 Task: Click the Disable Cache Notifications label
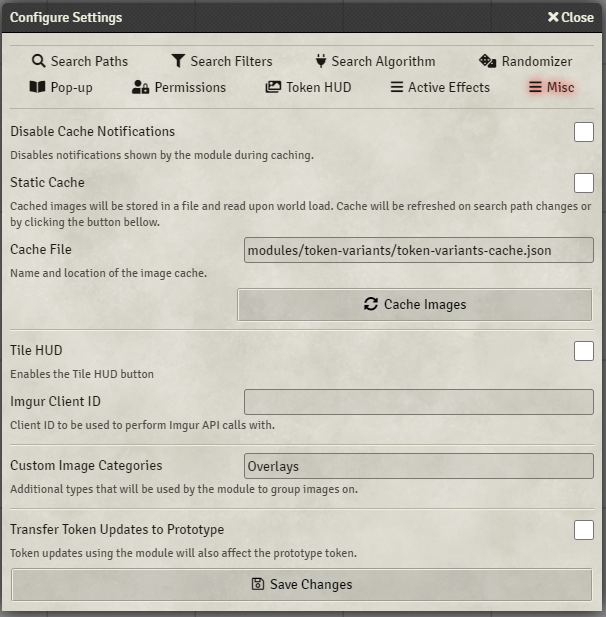click(x=92, y=131)
